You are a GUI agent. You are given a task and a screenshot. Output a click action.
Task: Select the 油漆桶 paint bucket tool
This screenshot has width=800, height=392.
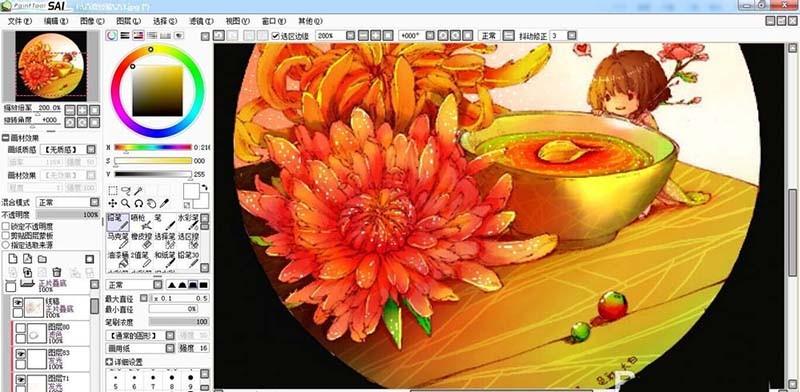[118, 259]
